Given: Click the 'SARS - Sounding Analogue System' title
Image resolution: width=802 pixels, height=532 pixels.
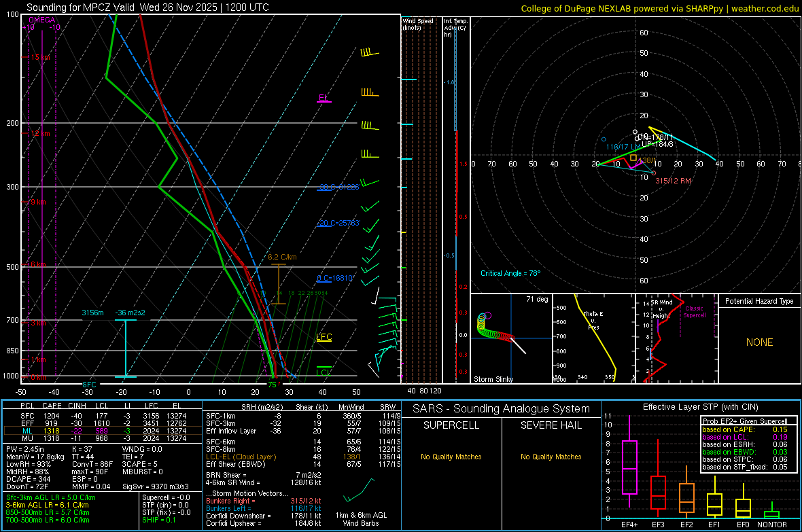Looking at the screenshot, I should pos(501,409).
